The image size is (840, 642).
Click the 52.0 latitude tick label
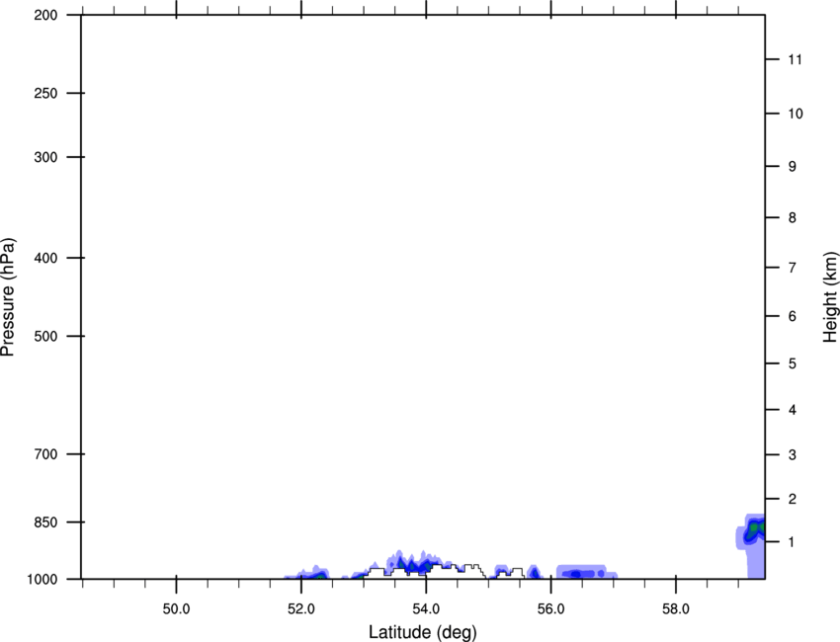[x=301, y=609]
